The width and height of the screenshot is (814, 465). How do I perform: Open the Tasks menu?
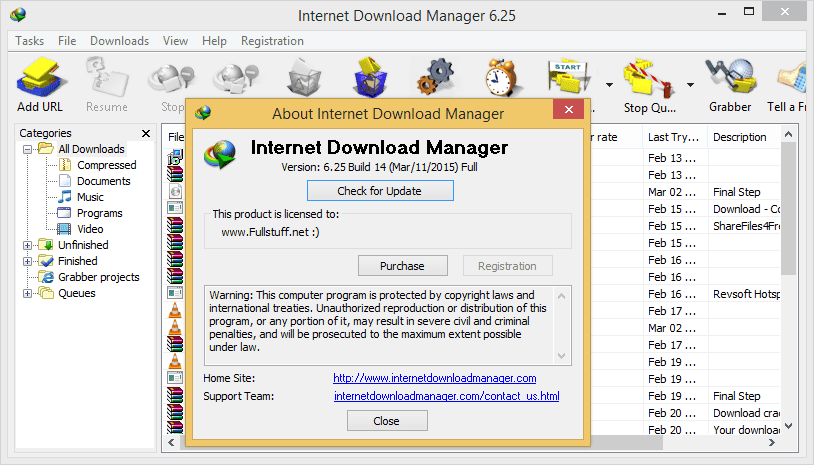click(x=30, y=41)
